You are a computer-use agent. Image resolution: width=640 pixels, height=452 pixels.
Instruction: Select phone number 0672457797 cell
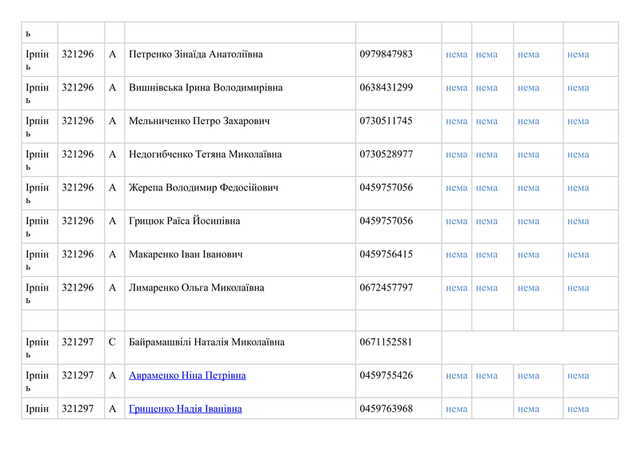[386, 288]
